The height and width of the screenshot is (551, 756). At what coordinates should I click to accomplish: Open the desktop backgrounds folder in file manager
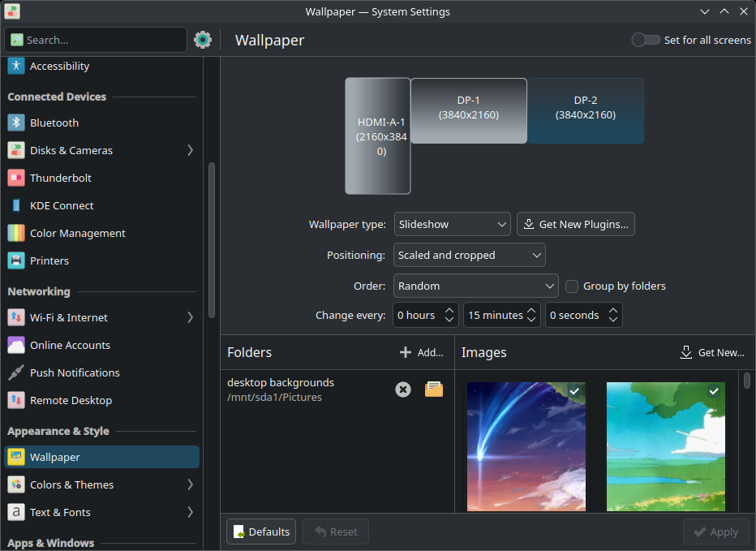[434, 390]
